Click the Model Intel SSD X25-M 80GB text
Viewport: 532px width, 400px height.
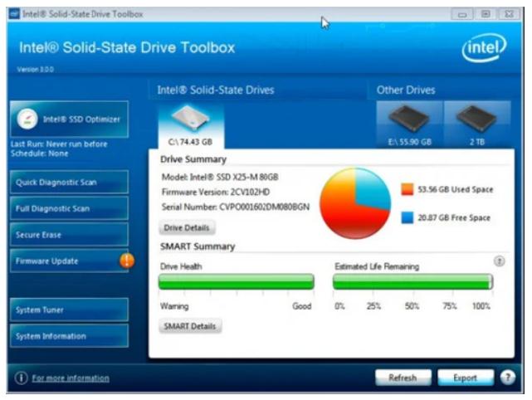[x=220, y=177]
